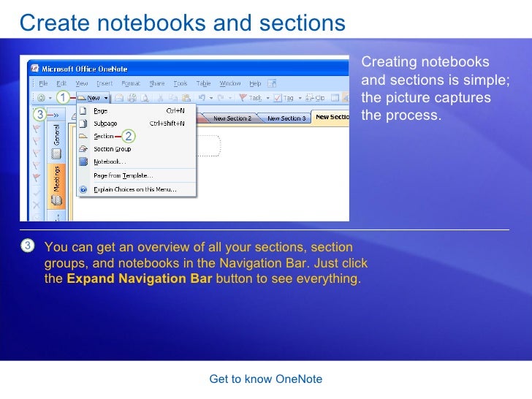The image size is (532, 399).
Task: Click the Open icon next to the New button
Action: point(119,98)
